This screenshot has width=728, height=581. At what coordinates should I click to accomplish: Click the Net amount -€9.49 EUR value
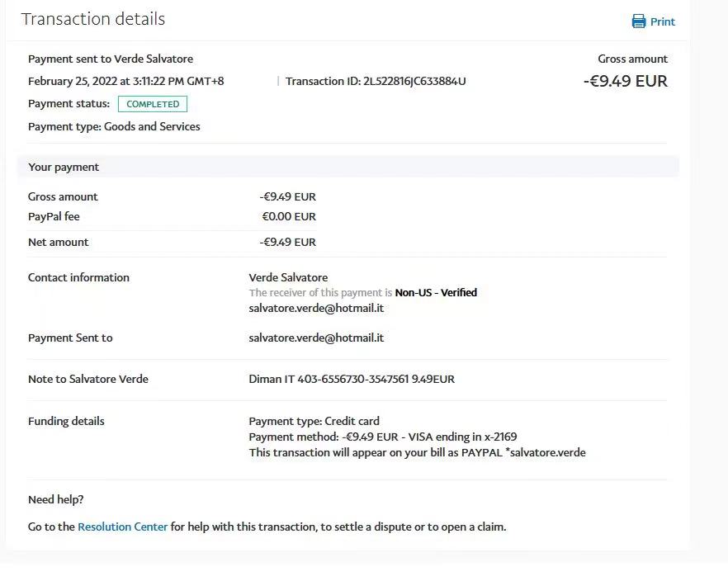(287, 242)
